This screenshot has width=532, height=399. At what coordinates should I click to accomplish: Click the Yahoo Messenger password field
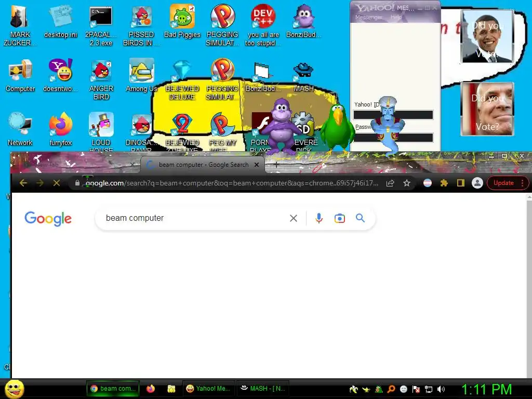(x=393, y=137)
